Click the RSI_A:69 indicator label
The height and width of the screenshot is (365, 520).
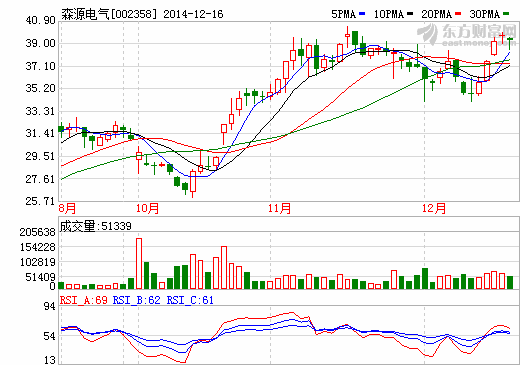[x=84, y=300]
